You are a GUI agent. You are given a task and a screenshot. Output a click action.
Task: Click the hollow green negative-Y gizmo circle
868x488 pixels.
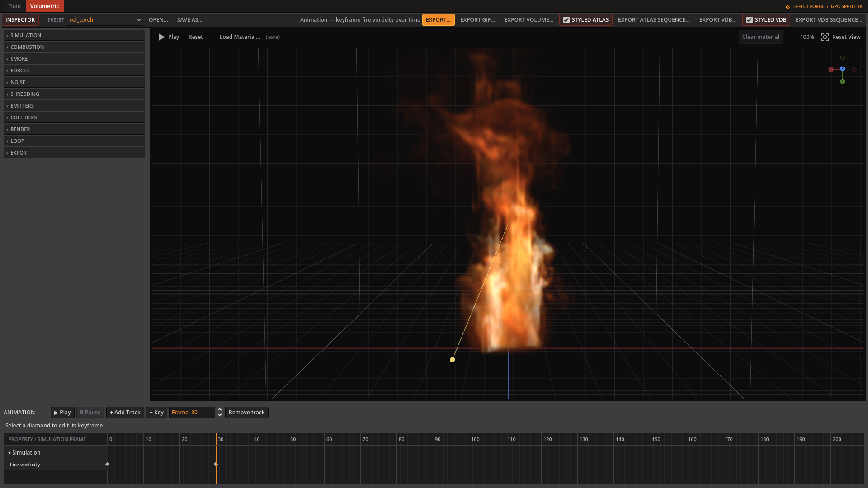843,58
